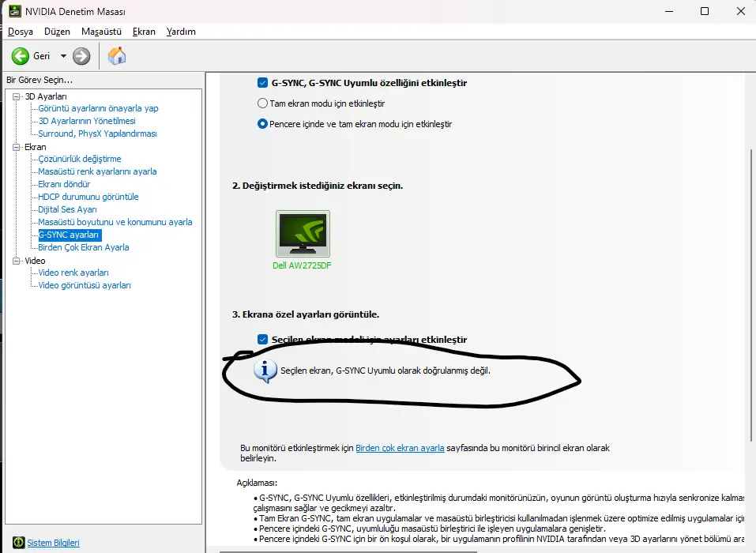The image size is (756, 553).
Task: Open the Yardım menu
Action: (x=181, y=32)
